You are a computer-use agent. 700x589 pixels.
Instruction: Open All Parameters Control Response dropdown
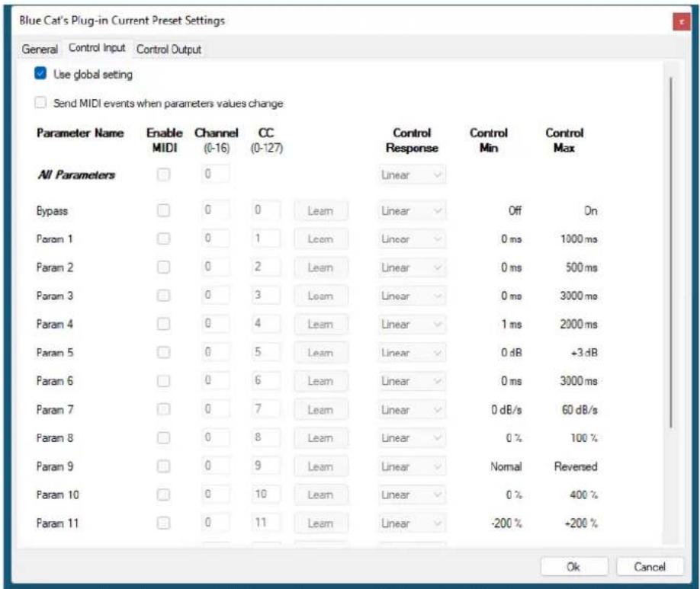[412, 175]
